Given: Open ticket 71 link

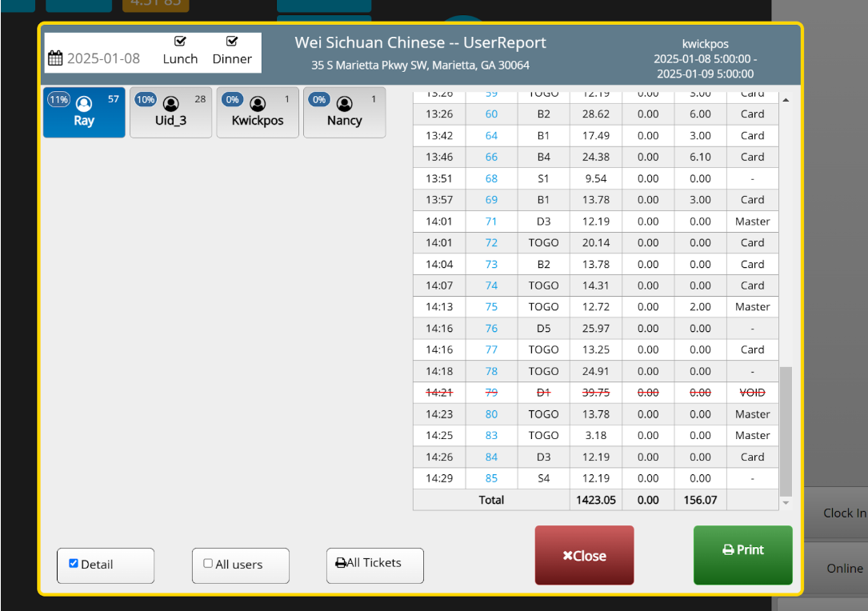Looking at the screenshot, I should (x=491, y=222).
